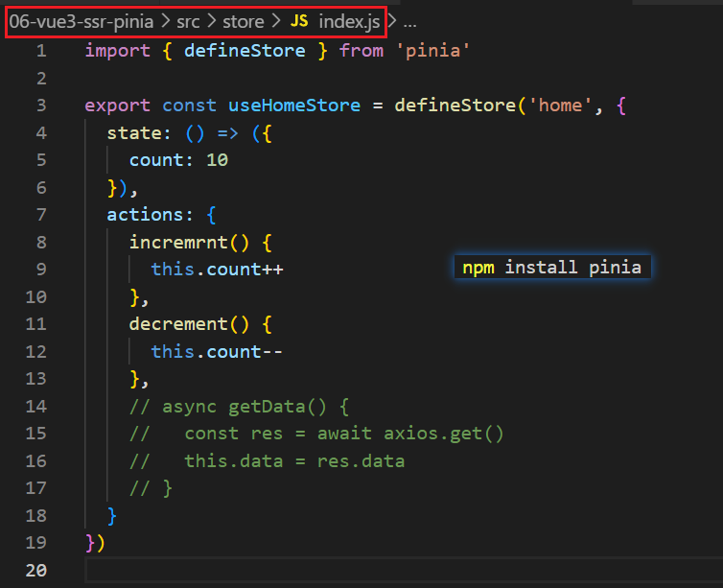Click the value 10 after count
The image size is (723, 588).
(217, 160)
